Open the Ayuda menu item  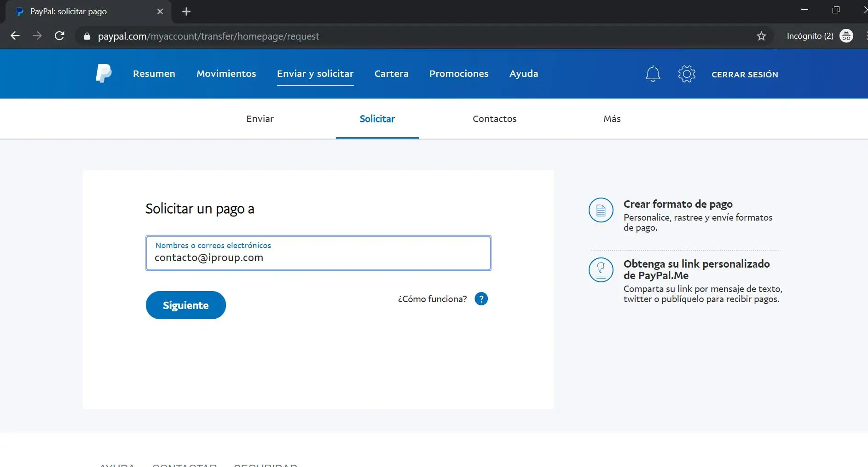524,74
